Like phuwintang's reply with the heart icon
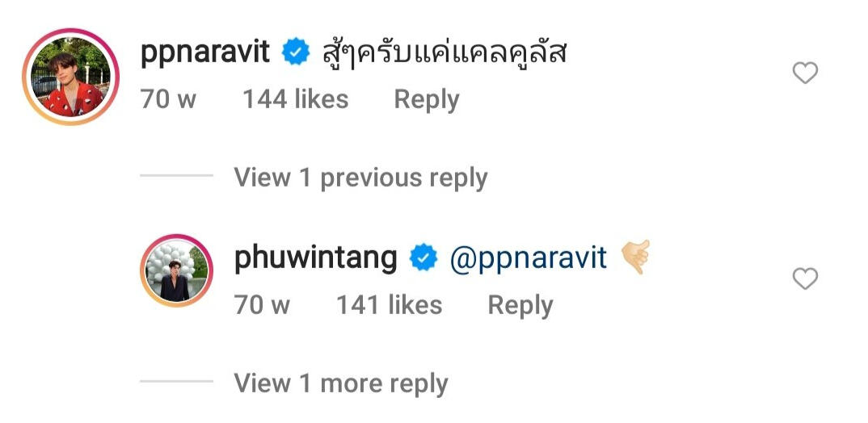868x423 pixels. point(805,279)
